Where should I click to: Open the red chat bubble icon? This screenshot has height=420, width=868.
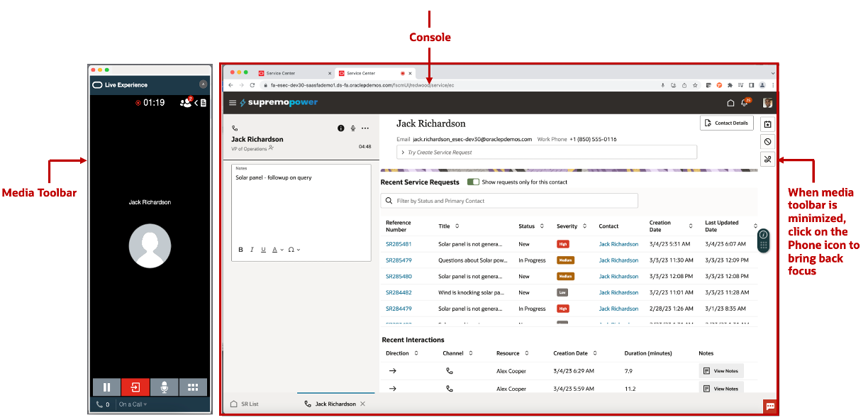point(769,407)
